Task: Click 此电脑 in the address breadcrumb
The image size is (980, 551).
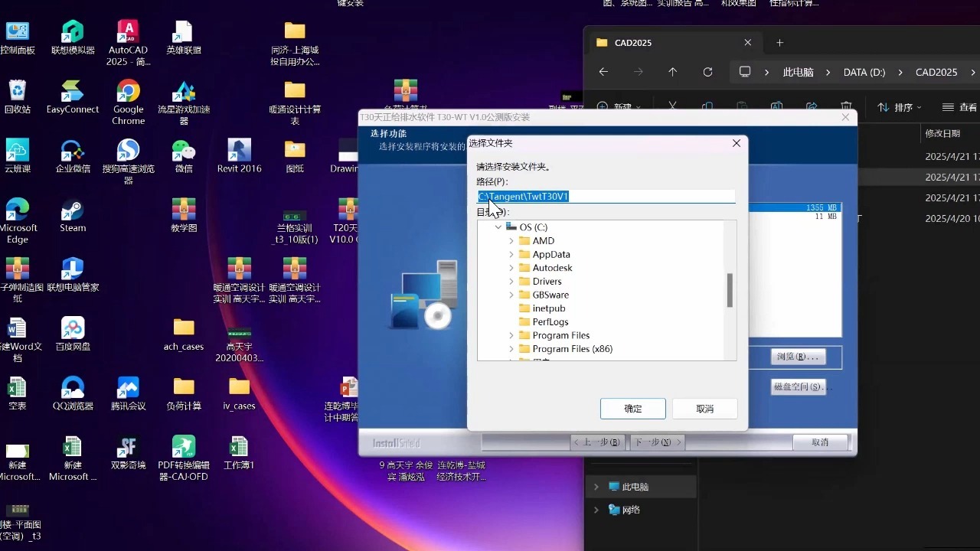Action: 798,72
